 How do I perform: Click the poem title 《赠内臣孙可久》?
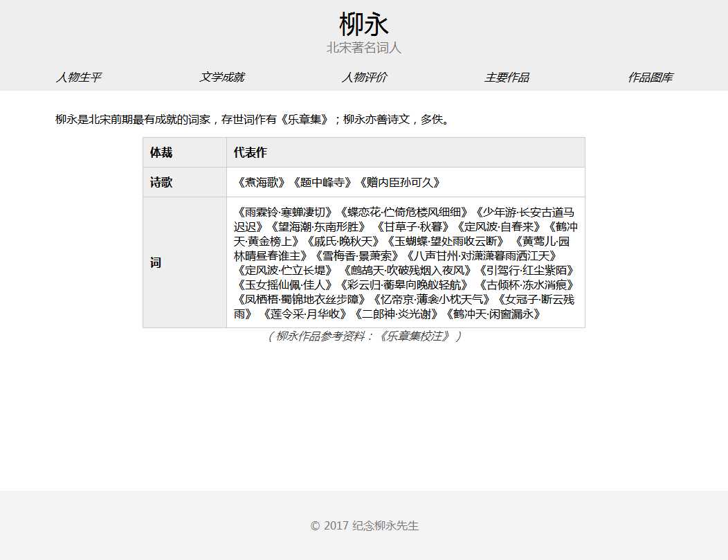point(399,183)
